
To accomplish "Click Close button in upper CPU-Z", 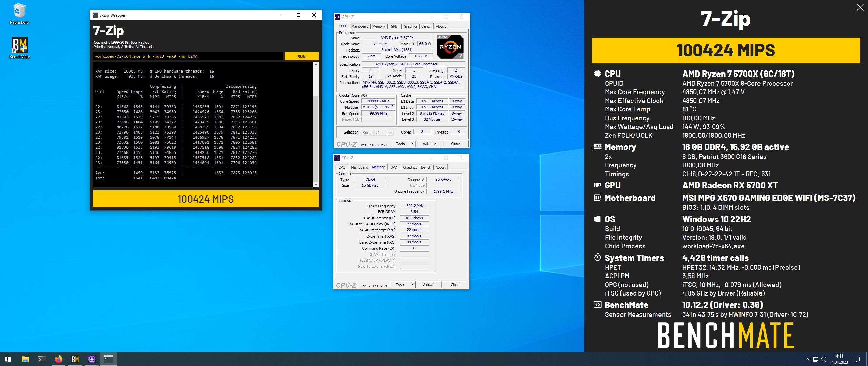I will point(455,144).
